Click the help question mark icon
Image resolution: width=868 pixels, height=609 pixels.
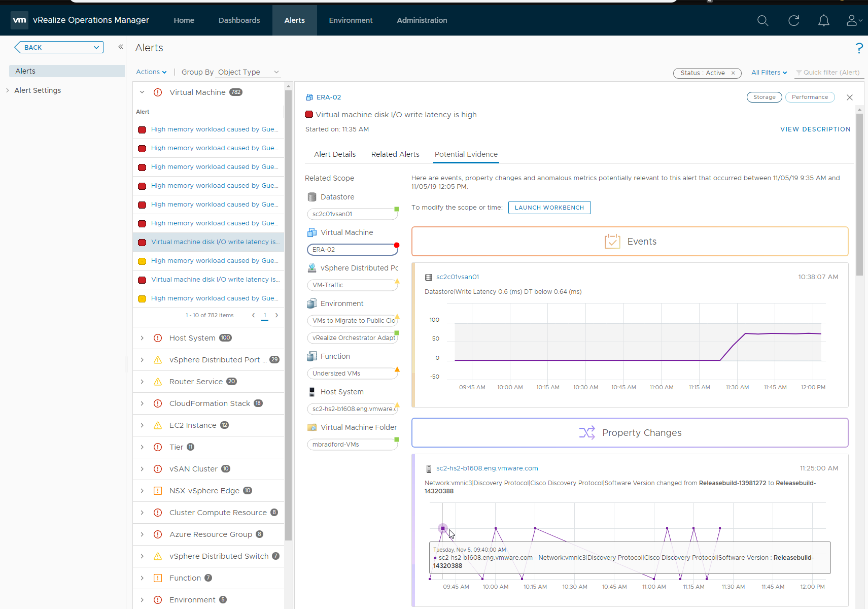859,48
